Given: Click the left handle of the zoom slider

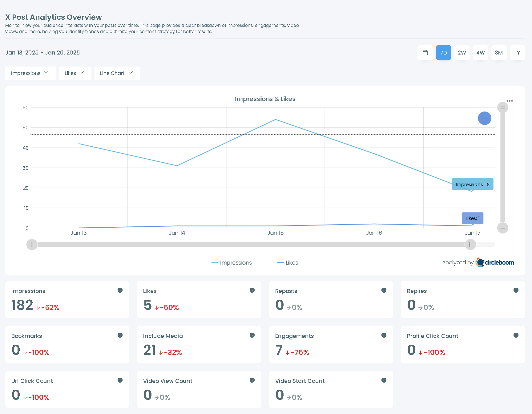Looking at the screenshot, I should click(x=32, y=244).
